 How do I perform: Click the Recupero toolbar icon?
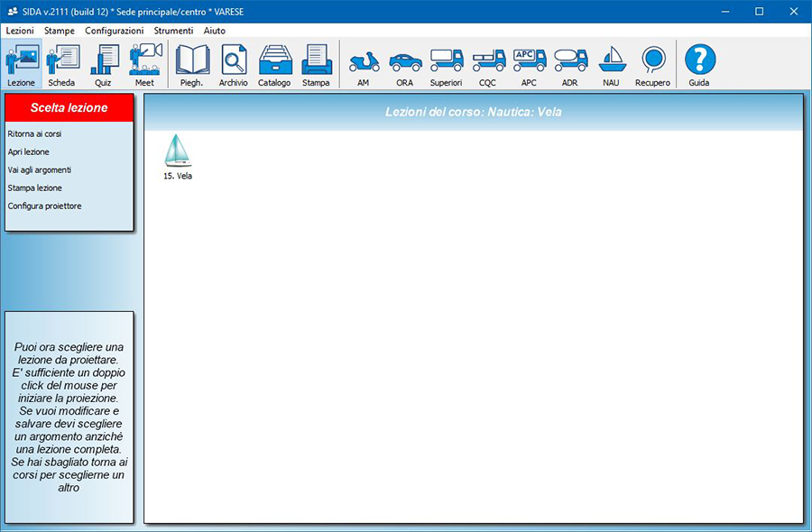[x=653, y=63]
